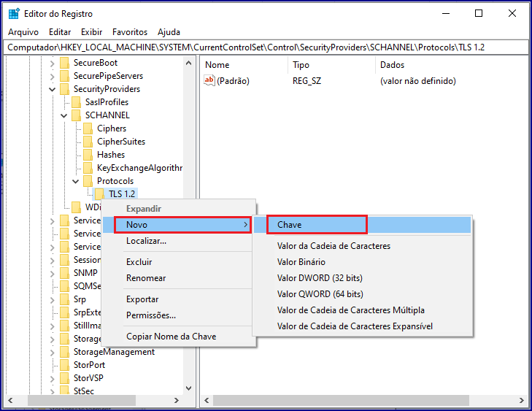The height and width of the screenshot is (411, 532).
Task: Collapse the SCHANNEL tree node
Action: pos(64,115)
